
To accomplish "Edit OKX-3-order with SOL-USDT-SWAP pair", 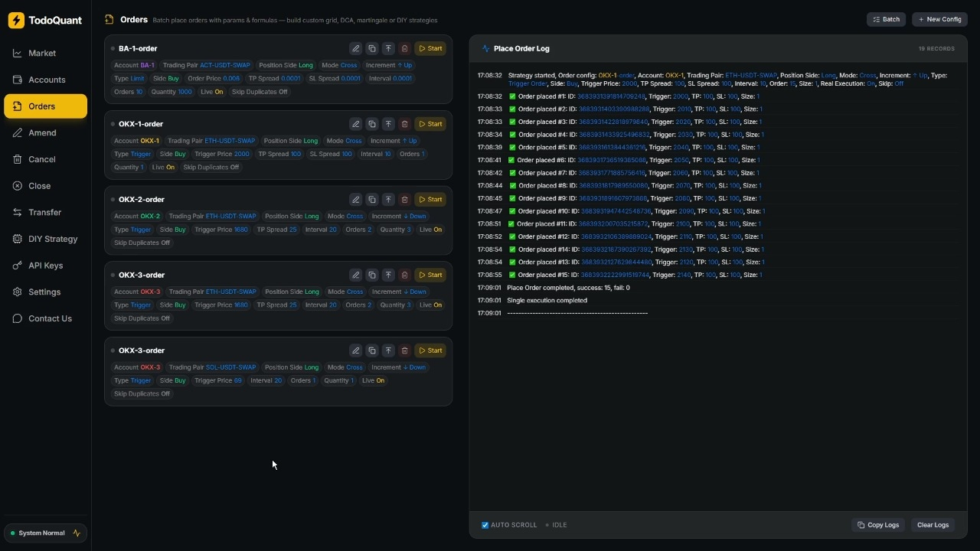I will tap(355, 350).
